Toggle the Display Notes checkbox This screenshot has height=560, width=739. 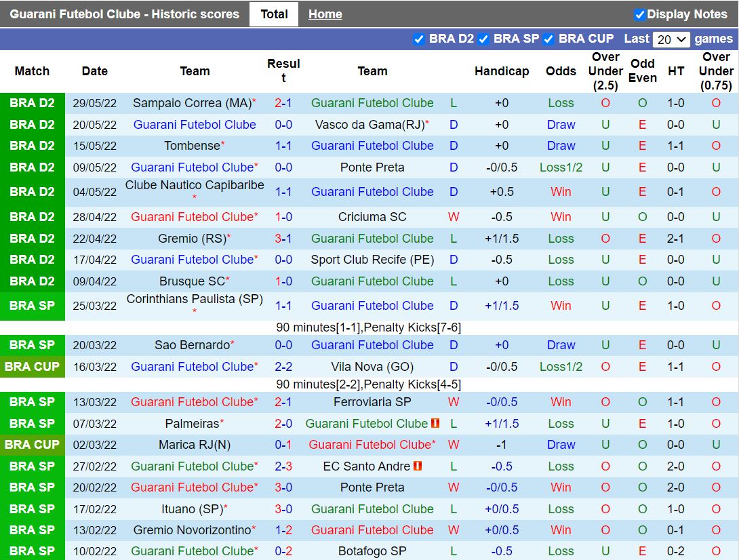(x=639, y=14)
